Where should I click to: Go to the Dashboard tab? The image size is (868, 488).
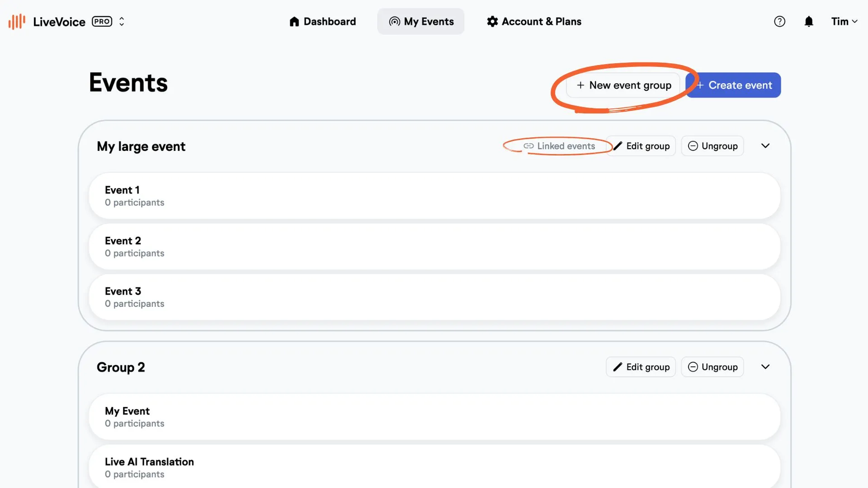[x=323, y=21]
